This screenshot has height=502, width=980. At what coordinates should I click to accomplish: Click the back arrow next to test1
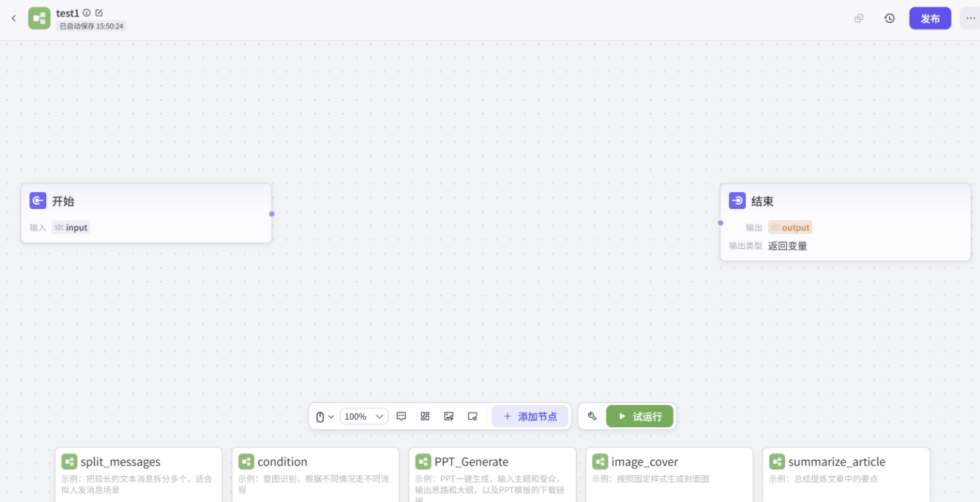click(x=13, y=18)
